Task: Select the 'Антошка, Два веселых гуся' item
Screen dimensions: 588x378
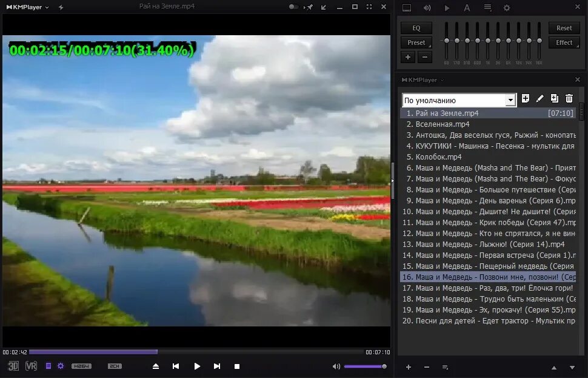Action: coord(488,135)
